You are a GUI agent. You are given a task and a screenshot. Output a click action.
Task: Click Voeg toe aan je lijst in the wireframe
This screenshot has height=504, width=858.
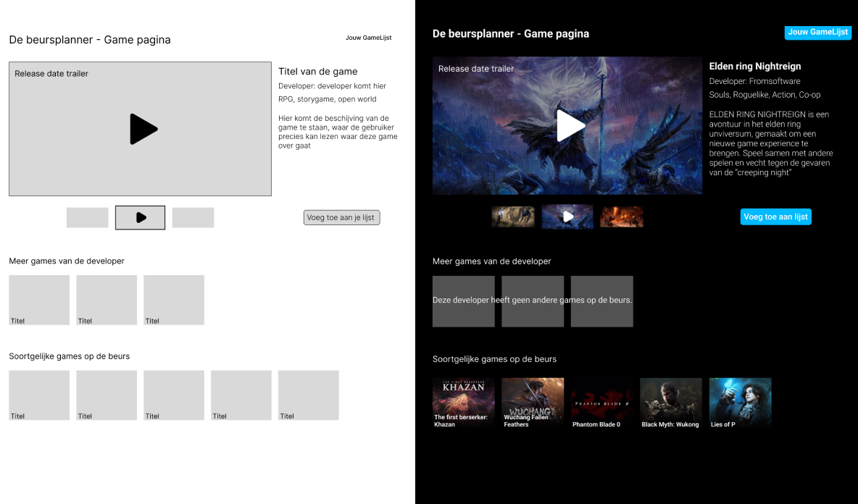[x=341, y=217]
